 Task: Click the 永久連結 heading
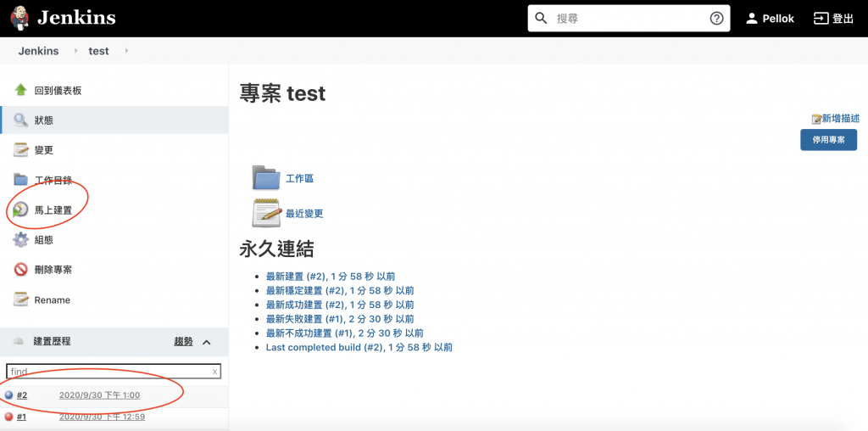(x=277, y=249)
